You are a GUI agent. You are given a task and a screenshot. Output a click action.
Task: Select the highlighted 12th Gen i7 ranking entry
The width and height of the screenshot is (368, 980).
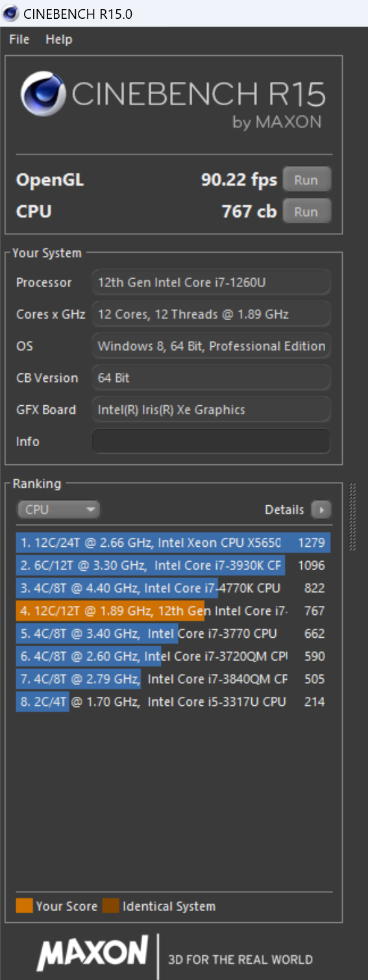click(173, 611)
